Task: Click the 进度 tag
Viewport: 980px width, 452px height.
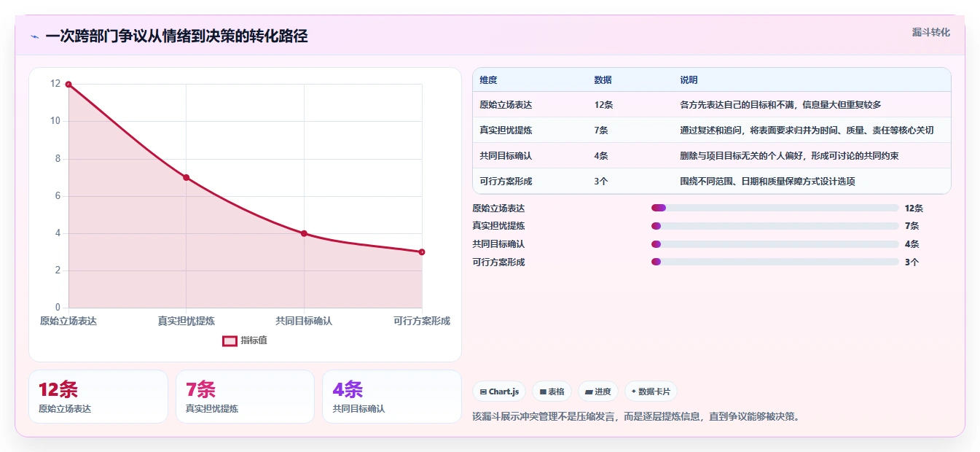Action: 597,391
